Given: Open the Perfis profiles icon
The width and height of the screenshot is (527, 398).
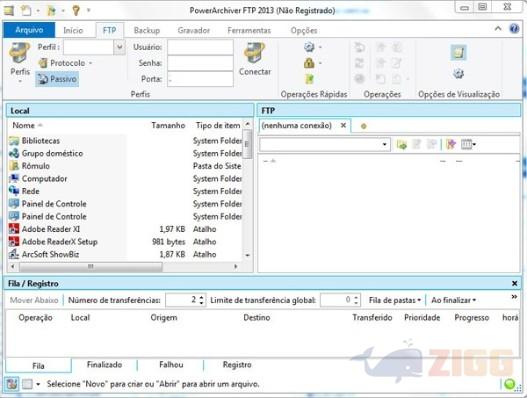Looking at the screenshot, I should 19,53.
